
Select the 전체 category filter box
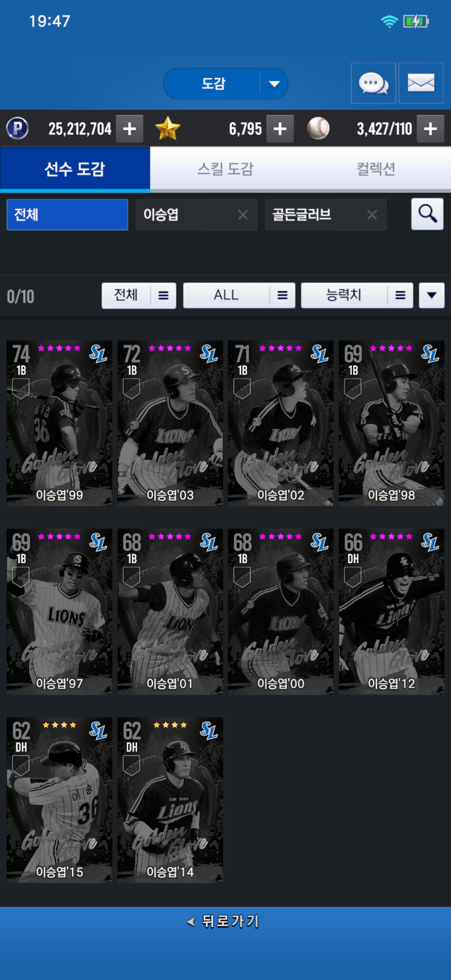[x=67, y=215]
